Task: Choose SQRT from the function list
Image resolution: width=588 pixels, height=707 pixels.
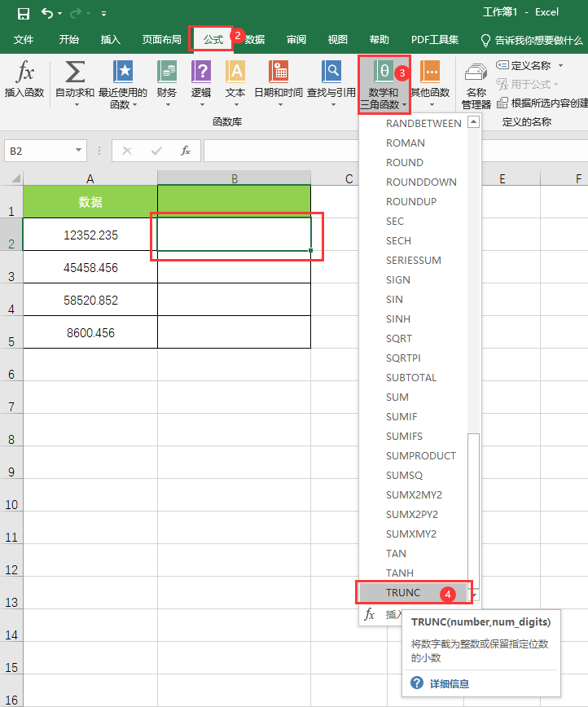Action: [x=413, y=338]
